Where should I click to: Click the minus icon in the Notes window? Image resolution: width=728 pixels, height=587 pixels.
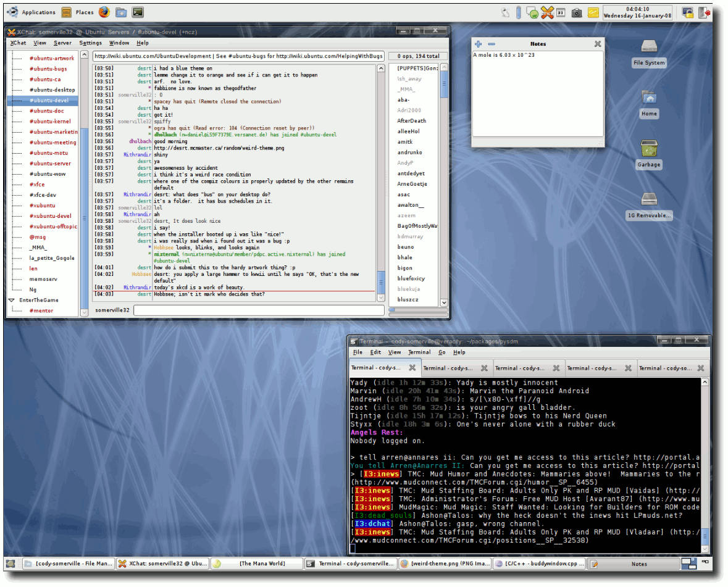492,44
